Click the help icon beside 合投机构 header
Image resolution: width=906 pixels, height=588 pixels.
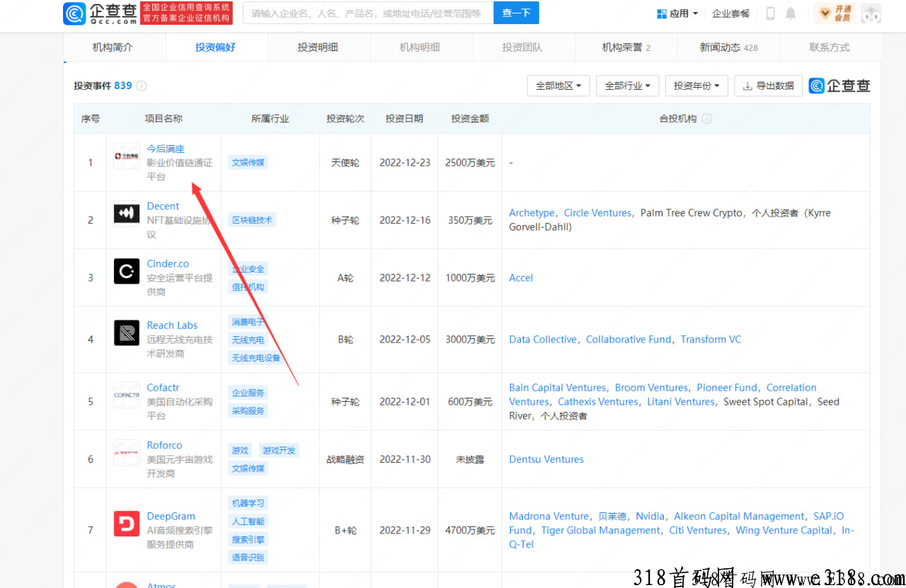pos(706,119)
